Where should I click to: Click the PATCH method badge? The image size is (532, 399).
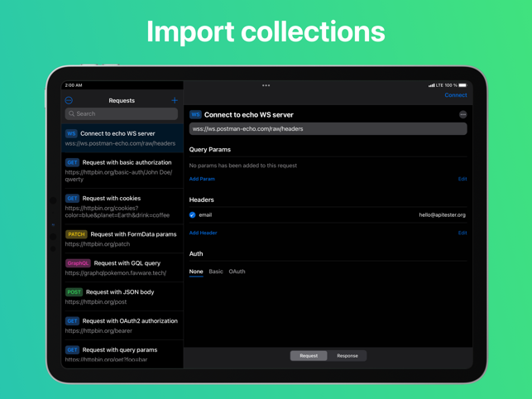(x=76, y=234)
